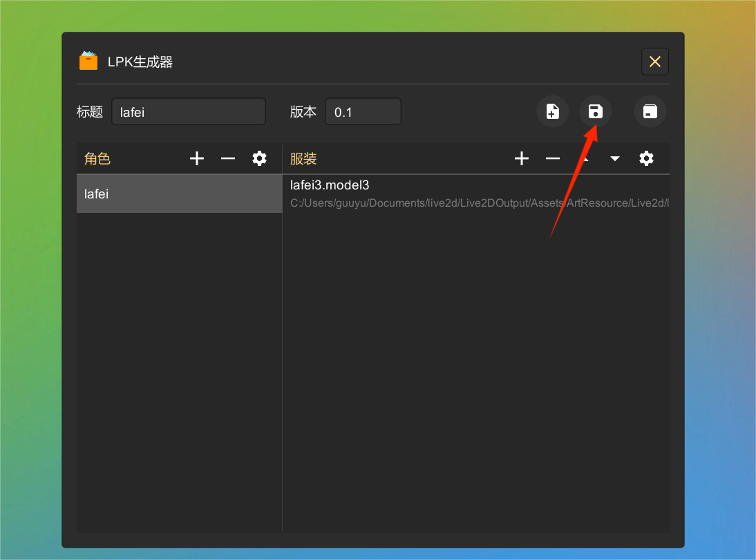Click the 标题 input field containing lafei
The width and height of the screenshot is (756, 560).
point(188,112)
